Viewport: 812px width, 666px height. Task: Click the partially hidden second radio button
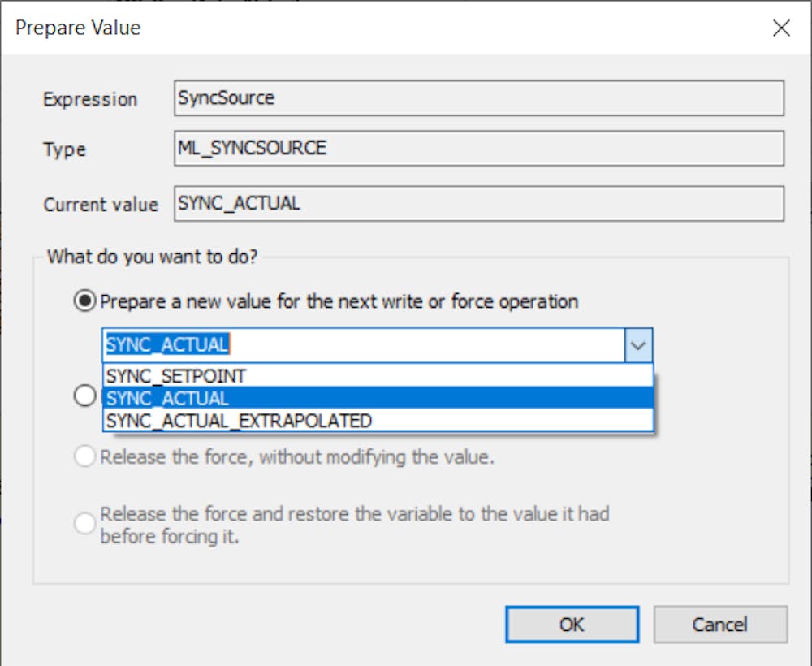coord(84,396)
